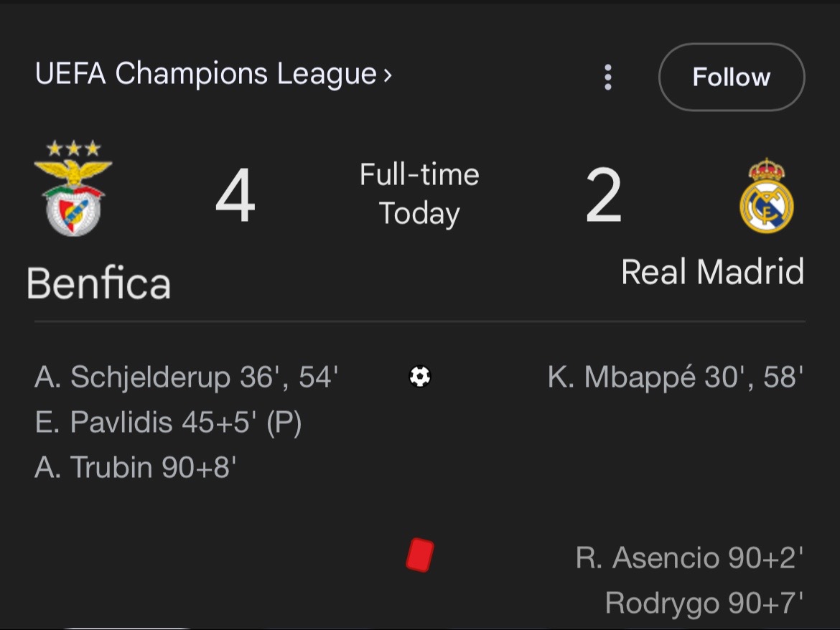
Task: Open the three-dot more options menu
Action: click(x=607, y=77)
